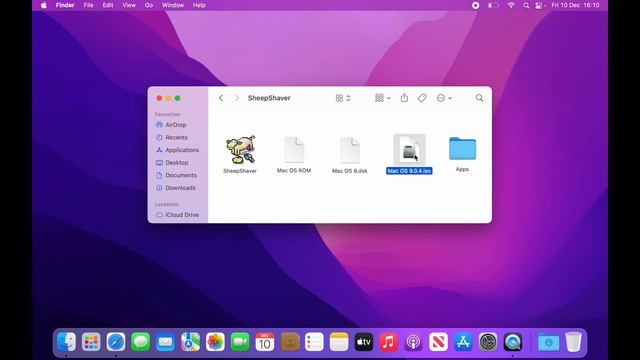Click the Edit Tags toolbar icon
Image resolution: width=640 pixels, height=360 pixels.
[422, 98]
